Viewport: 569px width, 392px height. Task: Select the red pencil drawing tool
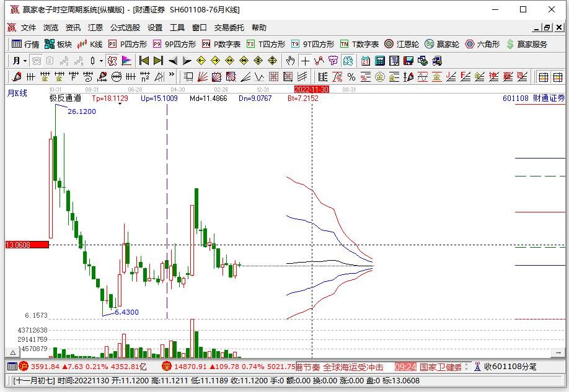(x=16, y=77)
